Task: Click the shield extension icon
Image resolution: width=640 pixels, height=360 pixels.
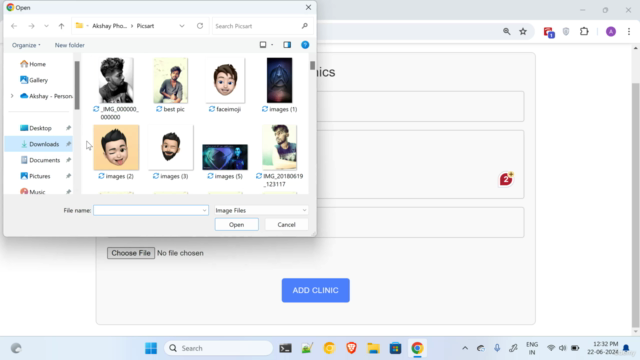Action: (566, 31)
